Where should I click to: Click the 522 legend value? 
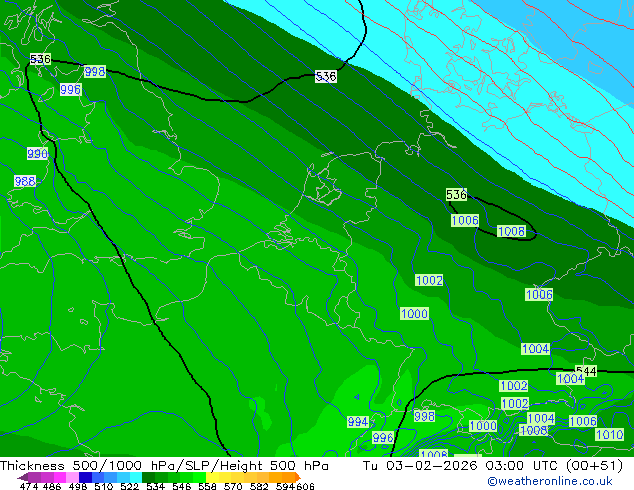coord(129,486)
